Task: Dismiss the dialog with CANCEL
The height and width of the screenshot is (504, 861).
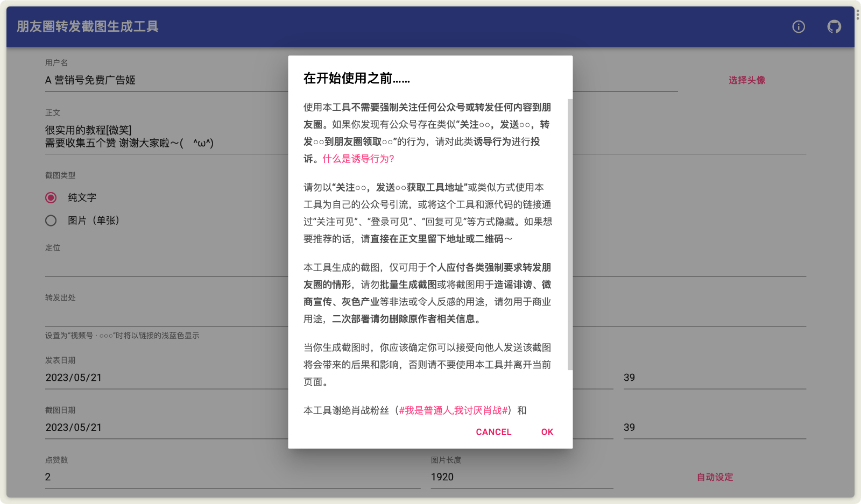Action: click(493, 432)
